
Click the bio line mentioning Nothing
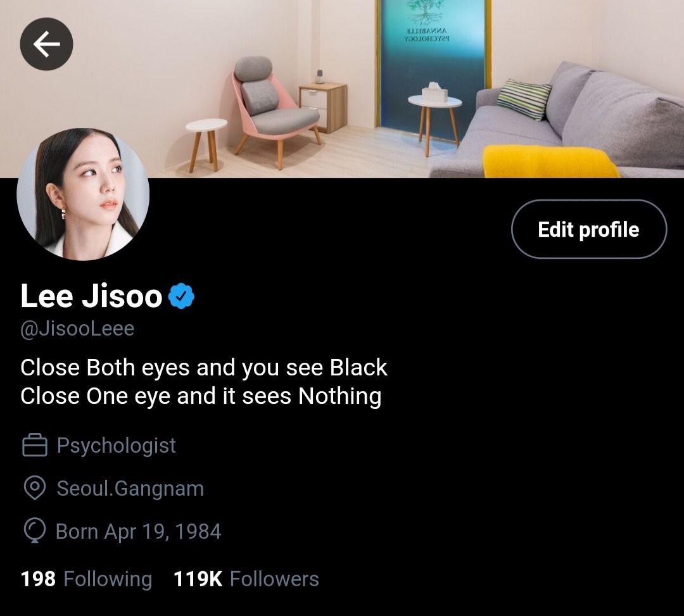coord(201,396)
